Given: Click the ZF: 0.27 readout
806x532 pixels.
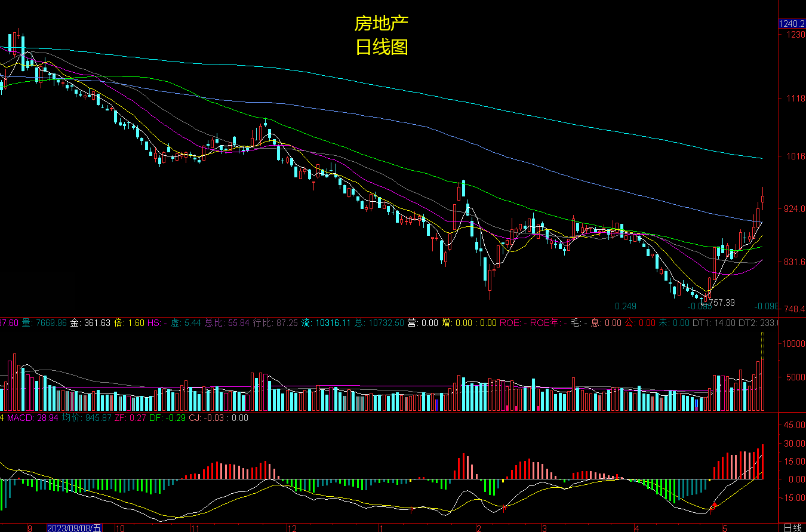Looking at the screenshot, I should pyautogui.click(x=130, y=418).
